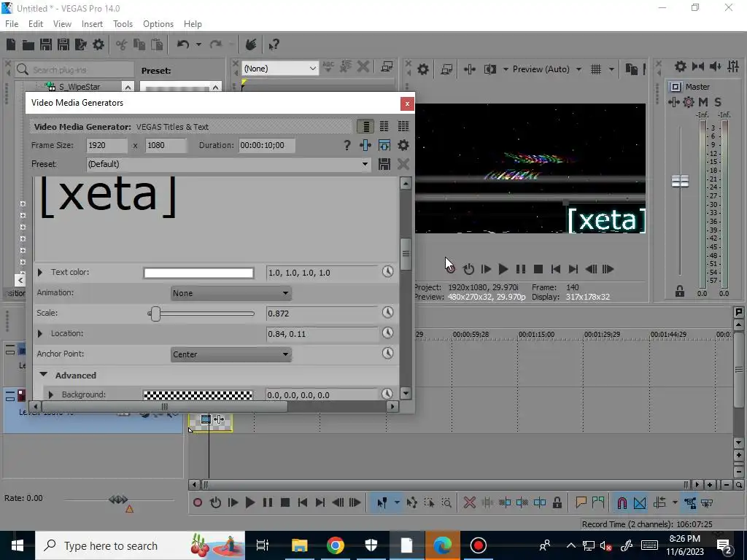Click the Delete red X on timeline toolbar
The height and width of the screenshot is (560, 747).
point(469,503)
